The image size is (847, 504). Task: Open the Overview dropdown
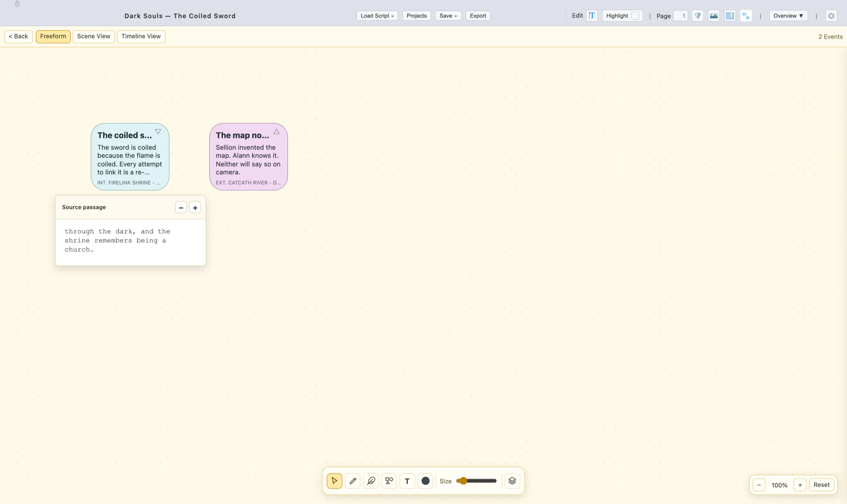coord(788,16)
